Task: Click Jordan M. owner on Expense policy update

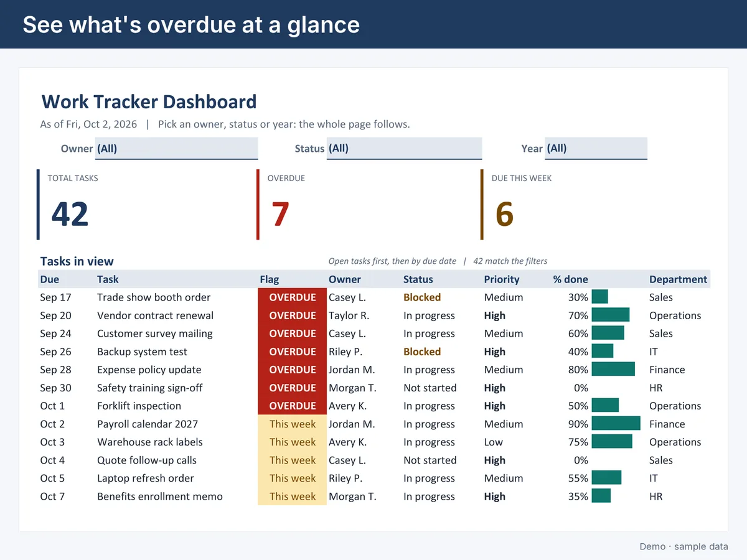Action: coord(352,370)
